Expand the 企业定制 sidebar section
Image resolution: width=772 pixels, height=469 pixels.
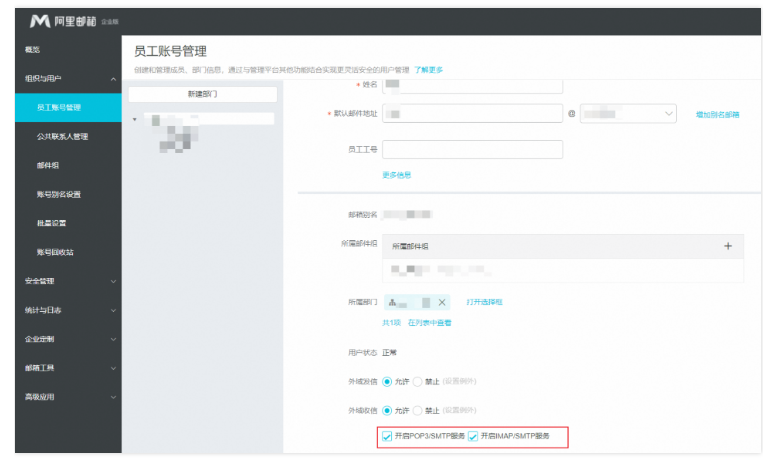(x=113, y=340)
